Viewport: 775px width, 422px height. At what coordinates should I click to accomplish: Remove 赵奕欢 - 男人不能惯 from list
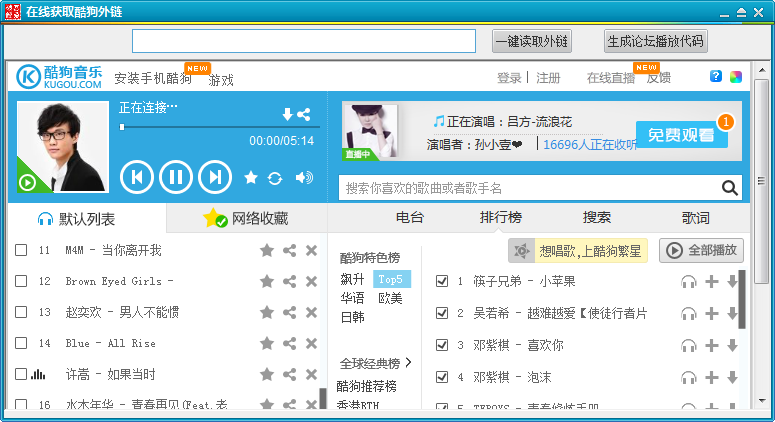(311, 312)
